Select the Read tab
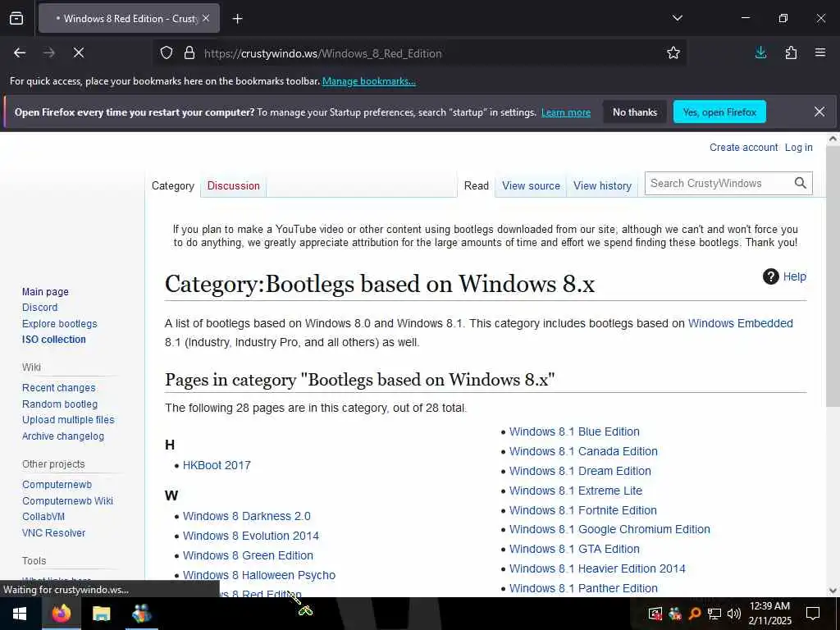840x630 pixels. tap(477, 186)
